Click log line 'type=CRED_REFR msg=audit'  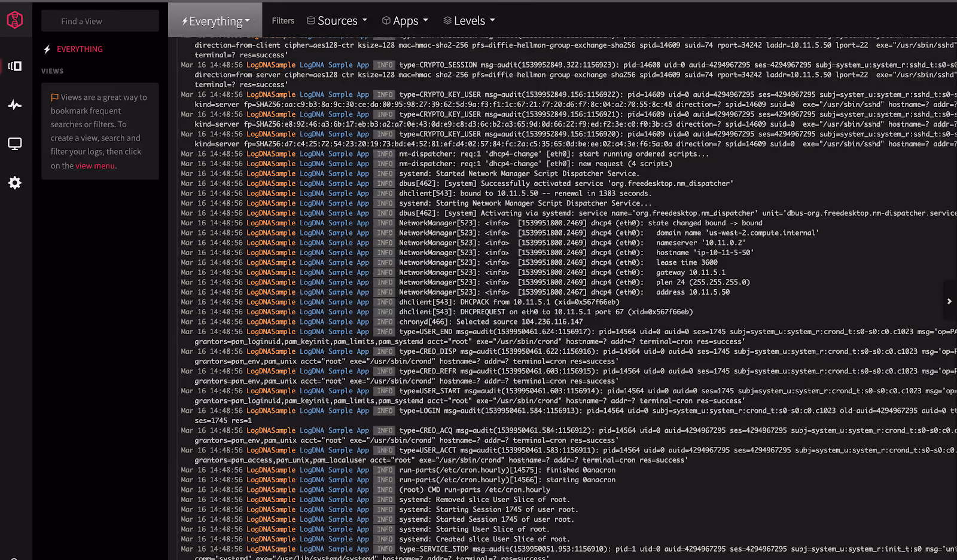click(x=568, y=376)
